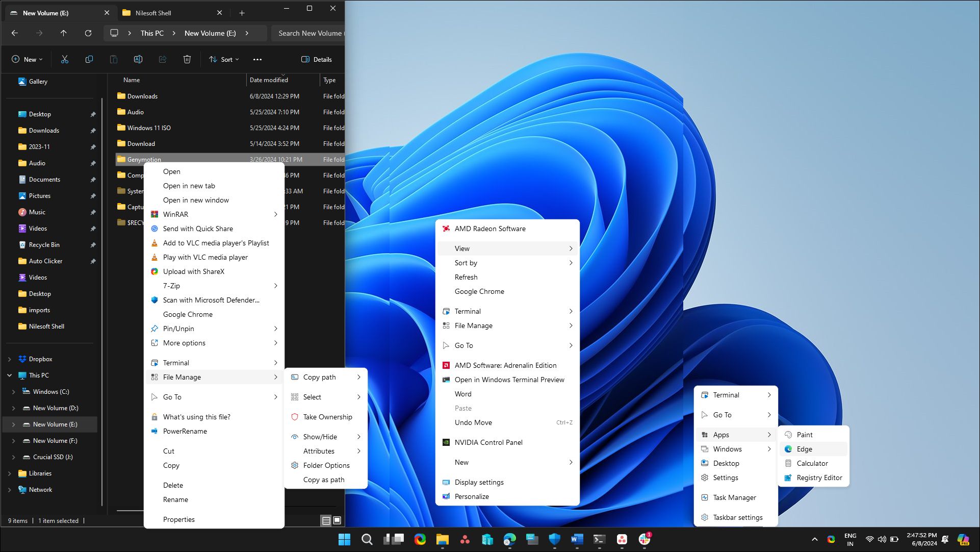Screen dimensions: 980x552
Task: Click Taskbar settings option
Action: pyautogui.click(x=737, y=516)
